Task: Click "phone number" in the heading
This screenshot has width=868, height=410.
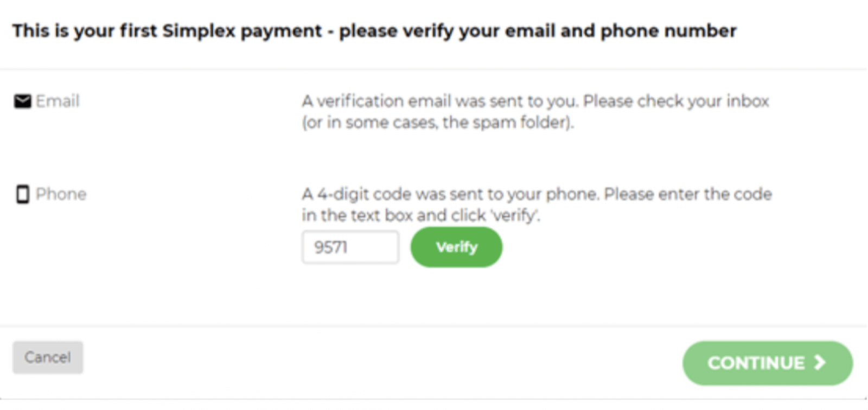Action: pos(668,31)
